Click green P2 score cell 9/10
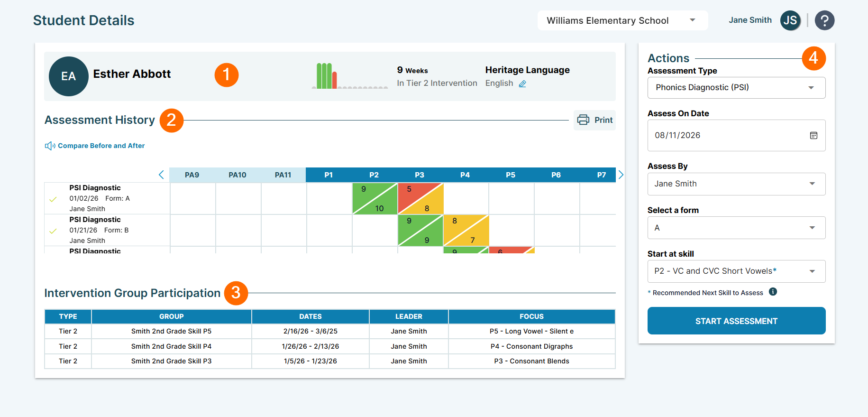 pos(375,199)
